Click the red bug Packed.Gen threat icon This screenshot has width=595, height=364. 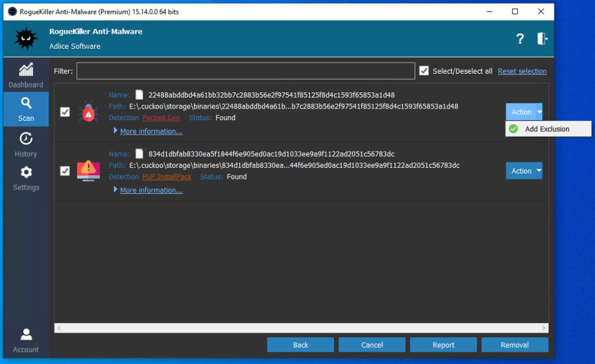(88, 112)
